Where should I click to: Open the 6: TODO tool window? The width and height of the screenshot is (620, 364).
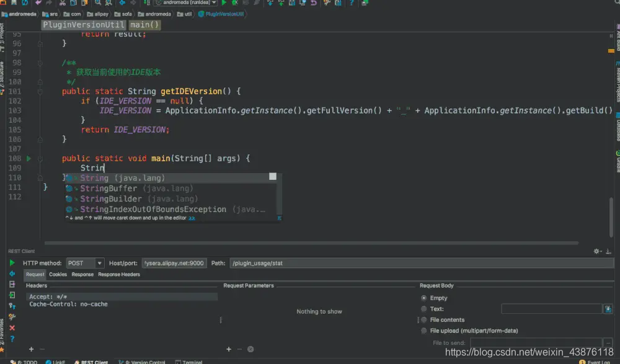25,362
